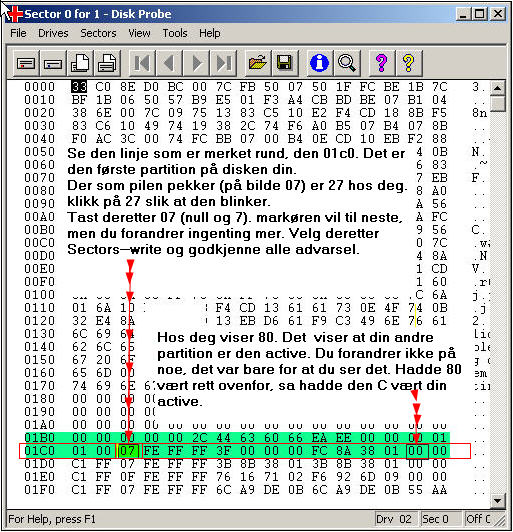Click the copy pages toolbar icon

pos(80,63)
